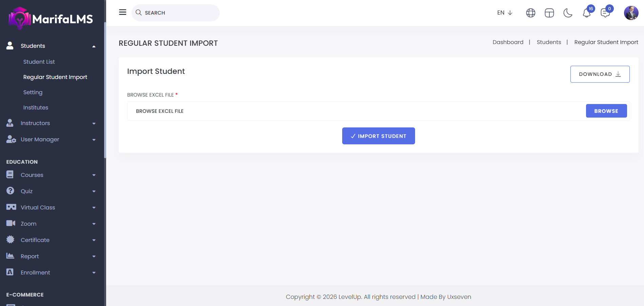Screen dimensions: 644x306
Task: Select the Institutes sidebar item
Action: (x=36, y=107)
